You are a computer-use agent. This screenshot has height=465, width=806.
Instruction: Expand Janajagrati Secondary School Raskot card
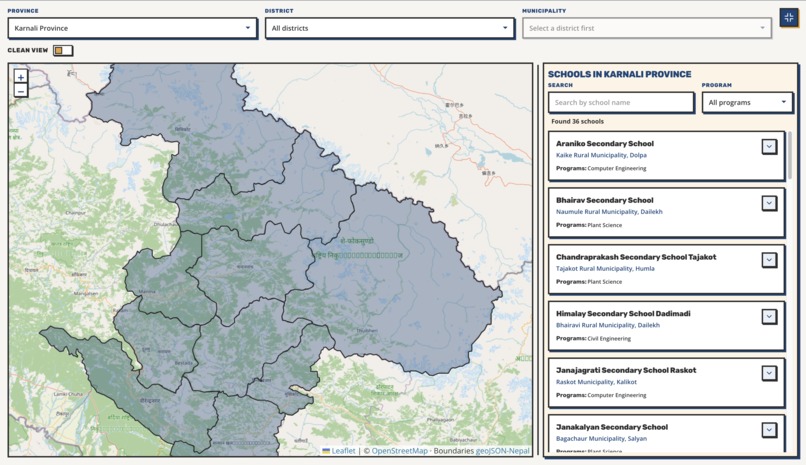tap(769, 373)
